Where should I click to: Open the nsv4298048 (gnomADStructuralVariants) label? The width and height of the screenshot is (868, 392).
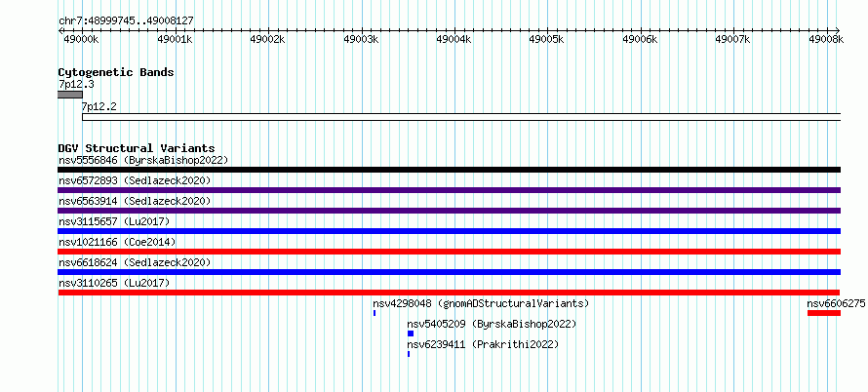click(481, 303)
